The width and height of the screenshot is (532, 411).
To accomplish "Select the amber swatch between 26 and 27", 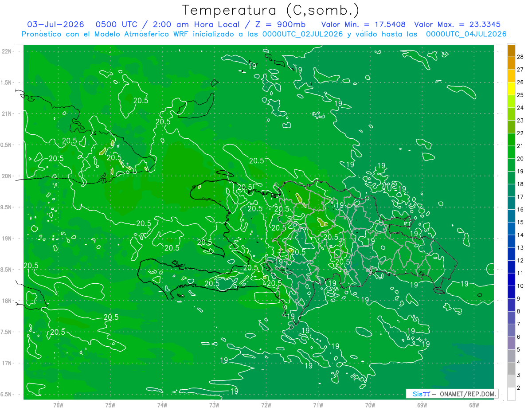I will pyautogui.click(x=512, y=76).
